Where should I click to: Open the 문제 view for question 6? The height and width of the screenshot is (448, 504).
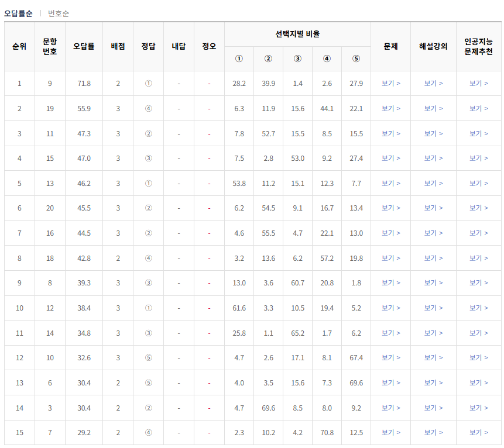click(x=390, y=383)
